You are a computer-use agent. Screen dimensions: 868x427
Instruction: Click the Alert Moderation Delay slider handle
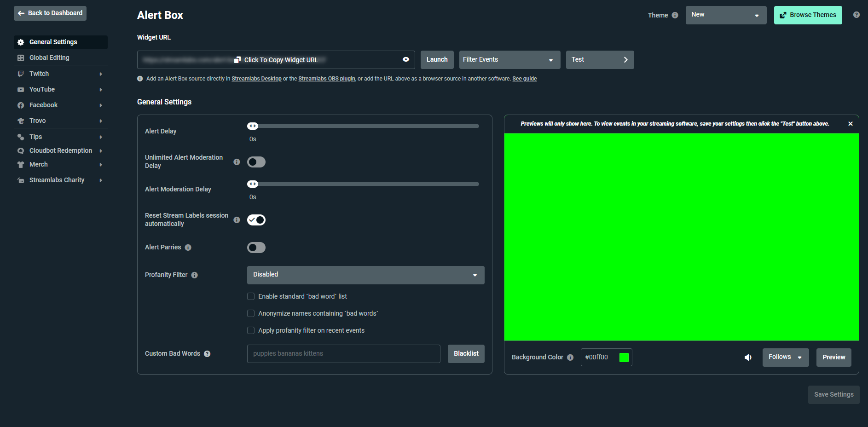pos(253,184)
